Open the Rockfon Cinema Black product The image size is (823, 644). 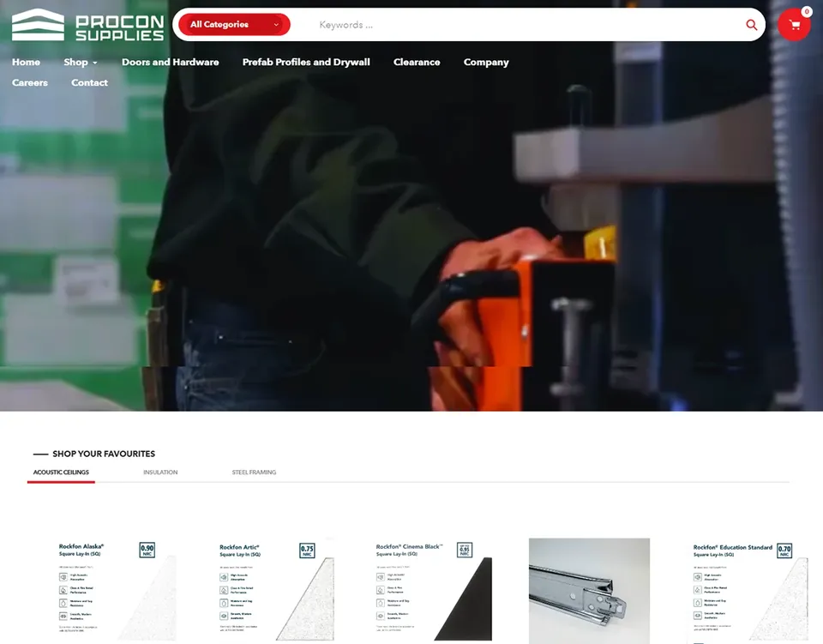(432, 591)
